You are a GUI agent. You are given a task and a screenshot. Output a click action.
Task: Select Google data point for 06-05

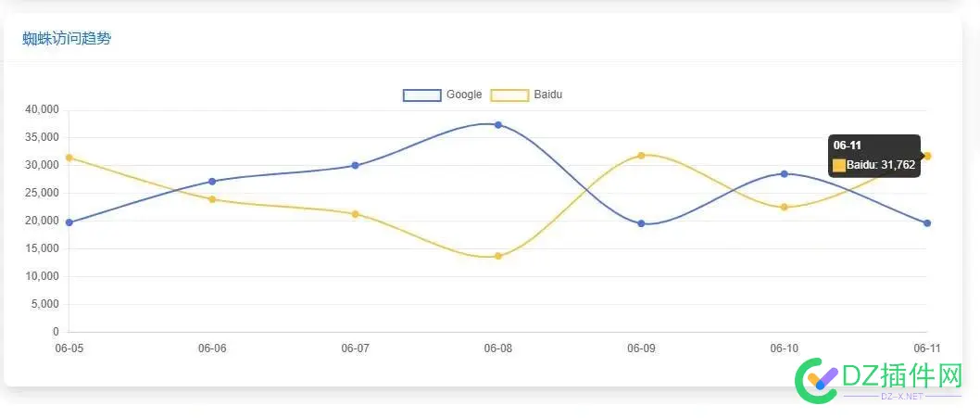69,222
